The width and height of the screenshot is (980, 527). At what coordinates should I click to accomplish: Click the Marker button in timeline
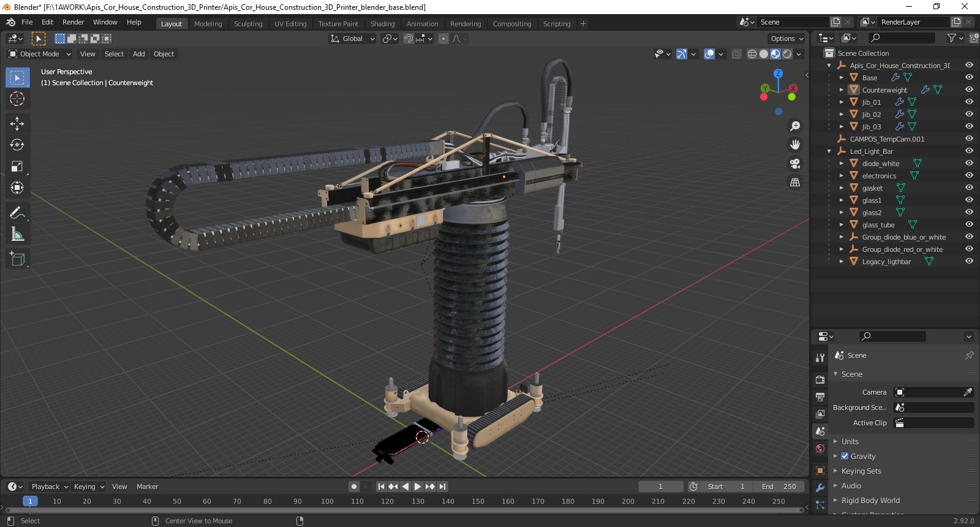[x=147, y=487]
